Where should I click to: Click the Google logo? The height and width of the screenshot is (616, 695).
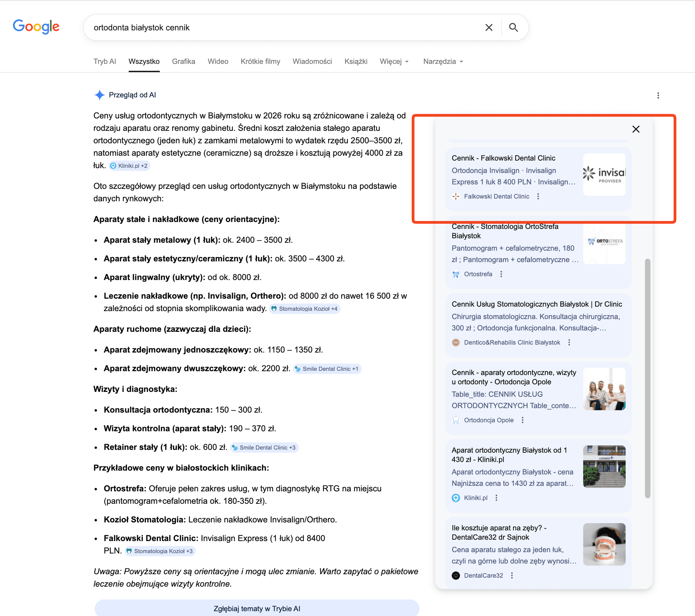point(36,27)
